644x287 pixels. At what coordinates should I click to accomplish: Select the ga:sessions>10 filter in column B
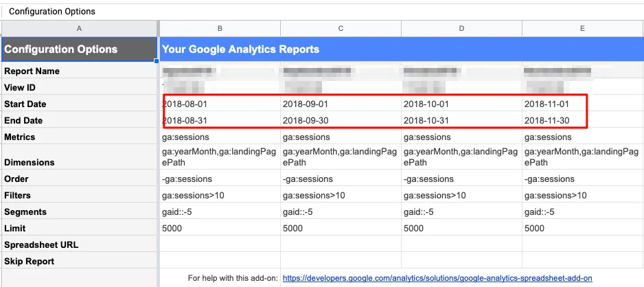click(x=220, y=194)
